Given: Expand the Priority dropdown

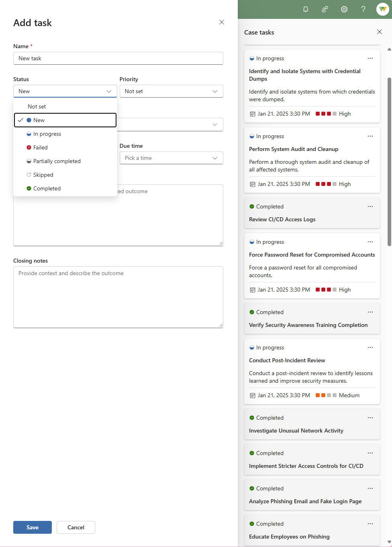Looking at the screenshot, I should pos(171,91).
